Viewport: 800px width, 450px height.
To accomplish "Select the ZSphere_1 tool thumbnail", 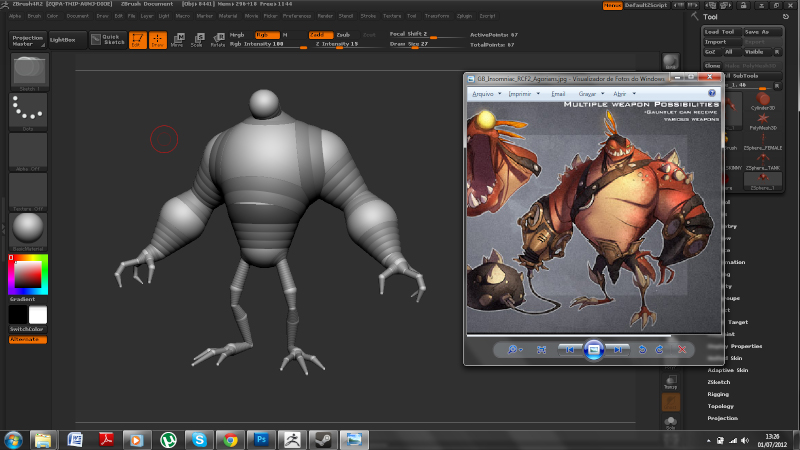I will [763, 181].
